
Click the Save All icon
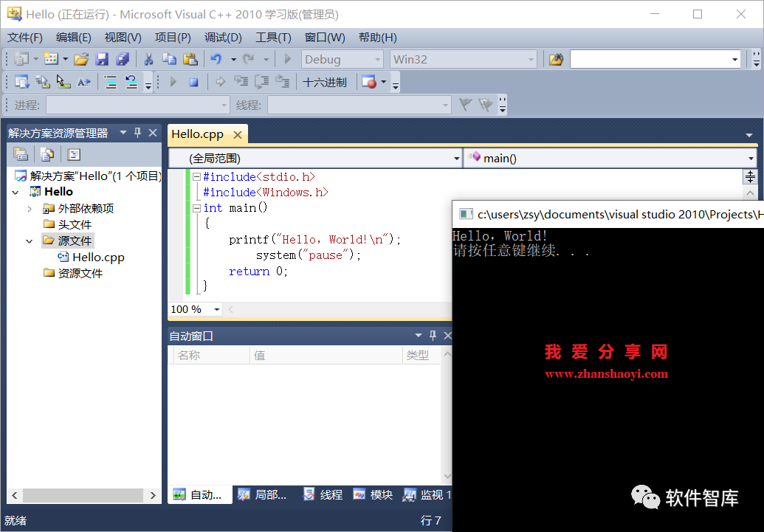click(x=123, y=59)
